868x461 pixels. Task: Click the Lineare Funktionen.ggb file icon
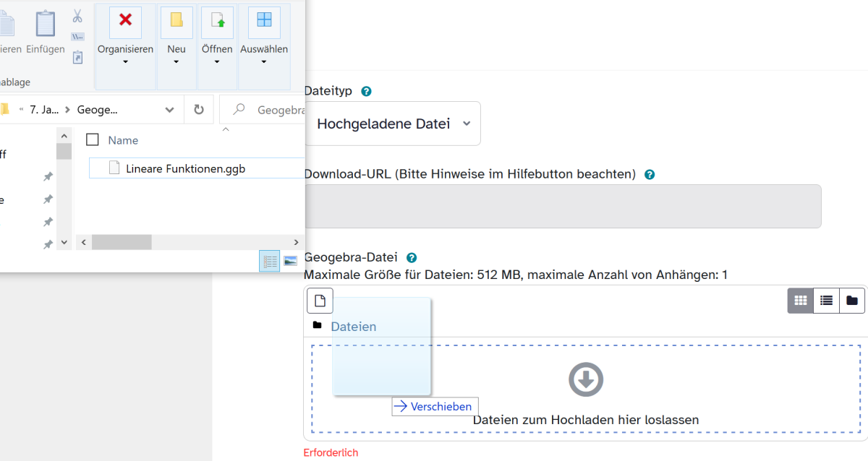114,168
